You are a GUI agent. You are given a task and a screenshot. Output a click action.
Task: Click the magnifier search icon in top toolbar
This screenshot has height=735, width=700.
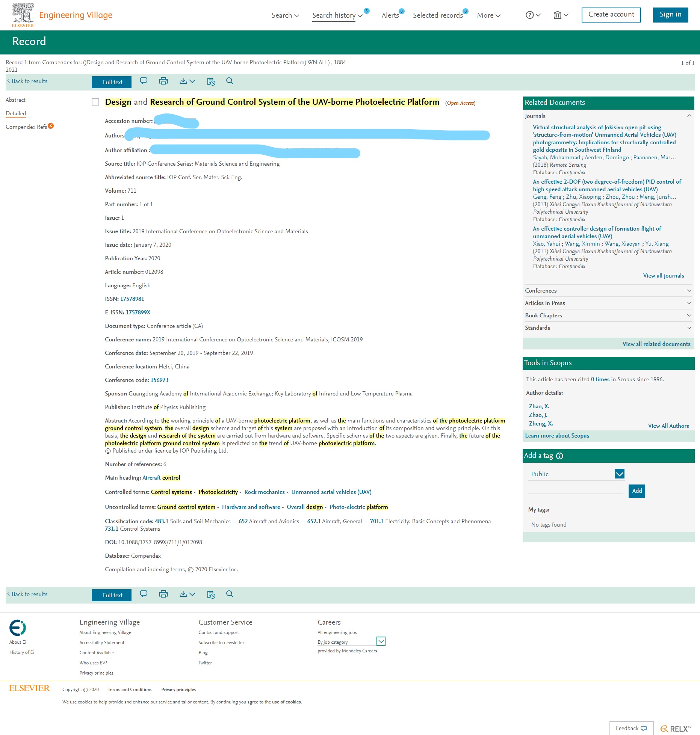(230, 81)
